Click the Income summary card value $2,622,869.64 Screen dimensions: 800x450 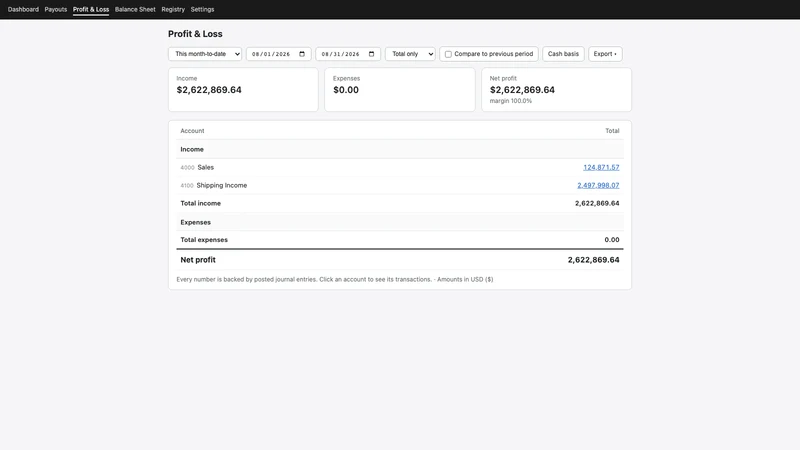(209, 90)
